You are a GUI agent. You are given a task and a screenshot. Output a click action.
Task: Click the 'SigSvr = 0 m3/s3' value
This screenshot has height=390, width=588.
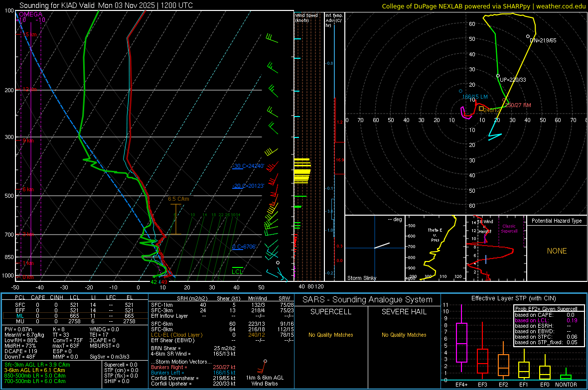[110, 357]
